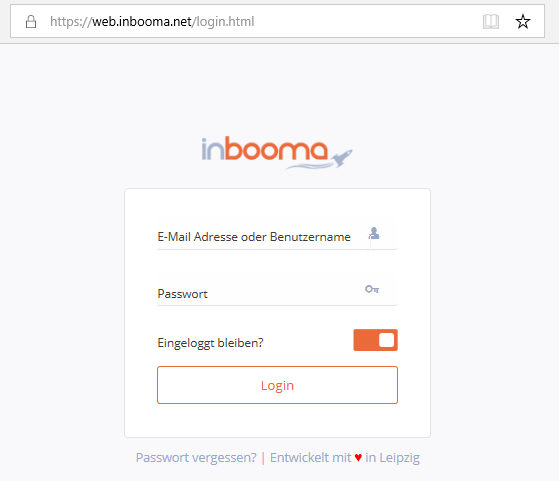Click the key icon in Passwort field
This screenshot has width=559, height=481.
point(372,289)
